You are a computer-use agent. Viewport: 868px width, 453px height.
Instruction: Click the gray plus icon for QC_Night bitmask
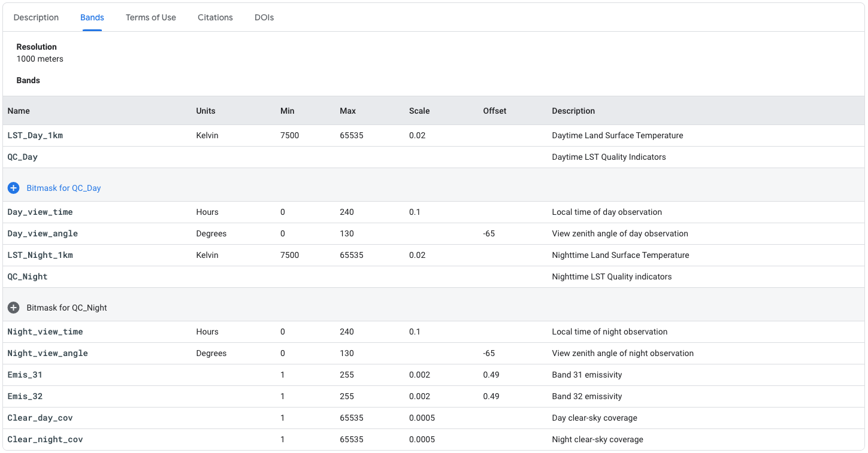(x=13, y=308)
